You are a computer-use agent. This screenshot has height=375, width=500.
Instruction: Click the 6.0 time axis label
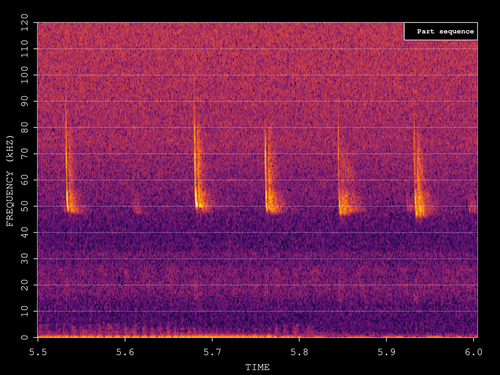tap(473, 352)
